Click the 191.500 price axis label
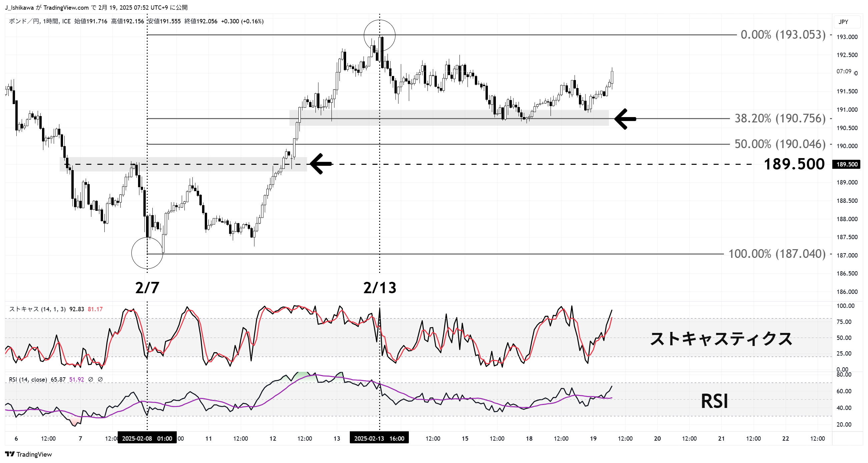This screenshot has width=868, height=463. click(847, 91)
